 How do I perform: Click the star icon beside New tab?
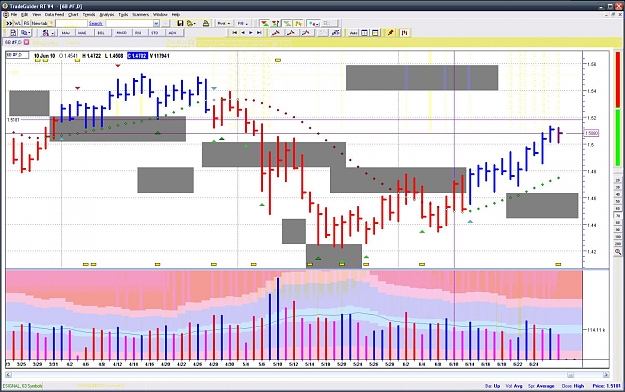click(x=51, y=24)
